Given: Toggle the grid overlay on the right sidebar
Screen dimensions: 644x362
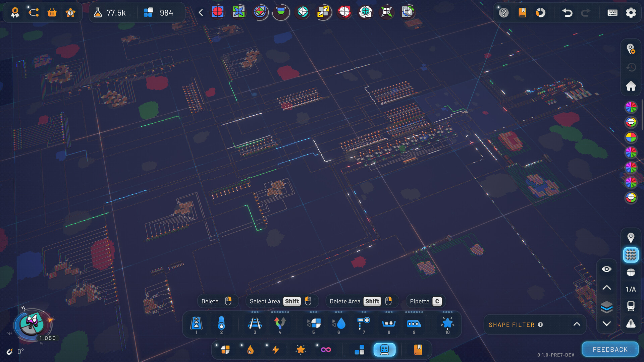Looking at the screenshot, I should click(631, 255).
